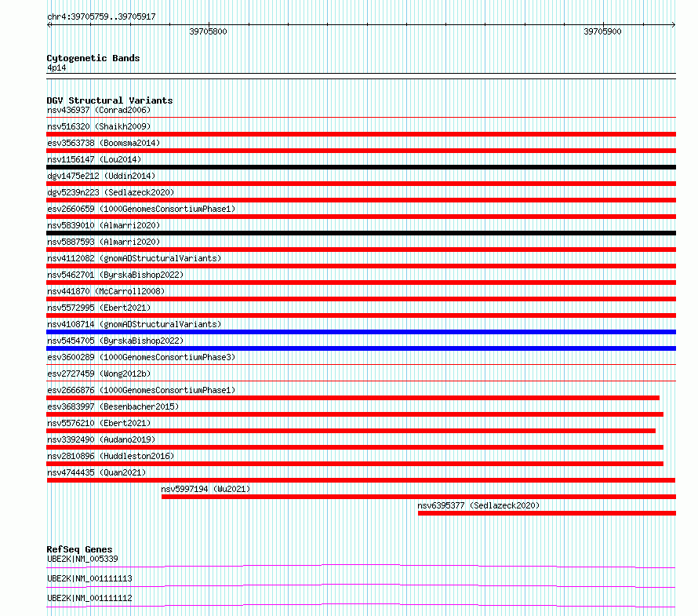Click the red bar of esv2666876 variant
The image size is (698, 616).
coord(353,398)
